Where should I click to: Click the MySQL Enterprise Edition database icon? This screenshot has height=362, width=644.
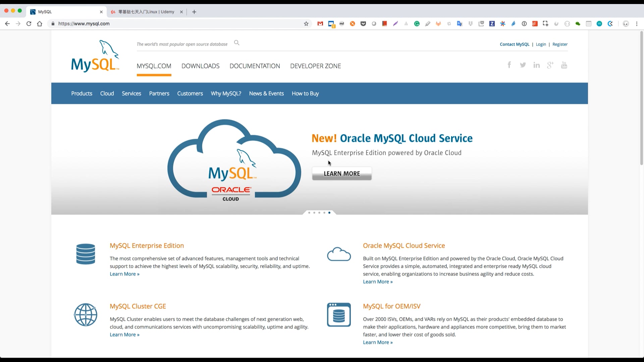click(86, 254)
